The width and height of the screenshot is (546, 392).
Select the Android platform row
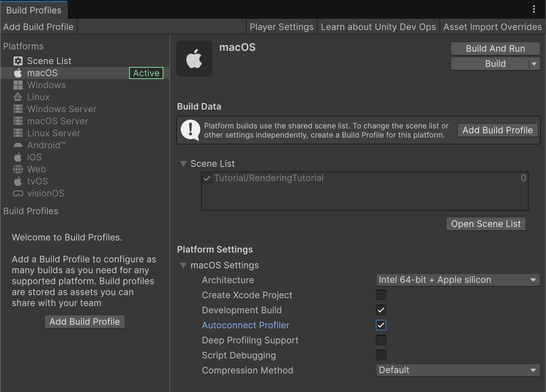coord(85,145)
